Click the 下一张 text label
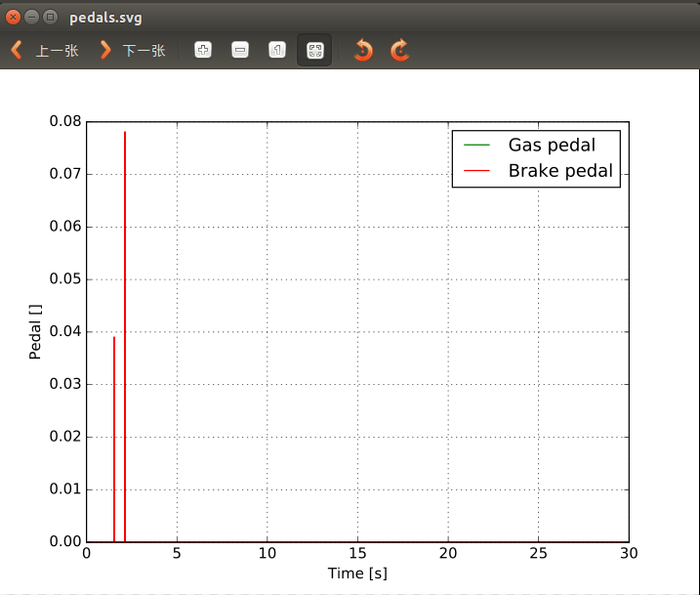This screenshot has height=595, width=700. [x=144, y=51]
